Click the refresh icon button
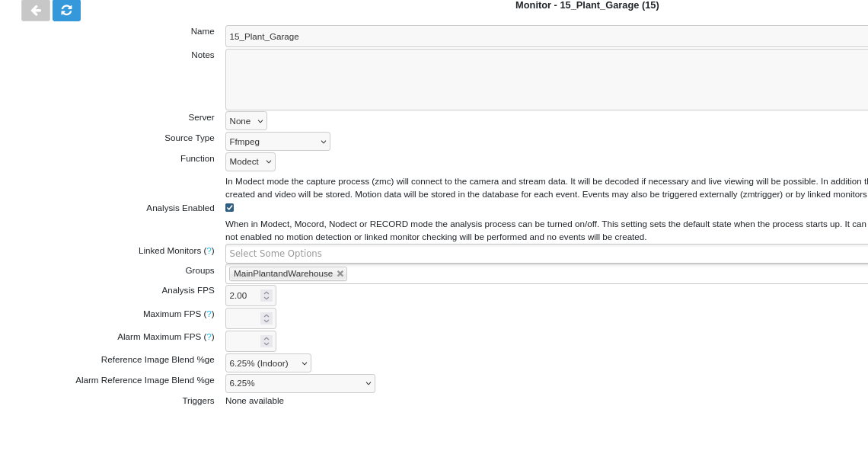Viewport: 868px width, 454px height. click(x=66, y=10)
